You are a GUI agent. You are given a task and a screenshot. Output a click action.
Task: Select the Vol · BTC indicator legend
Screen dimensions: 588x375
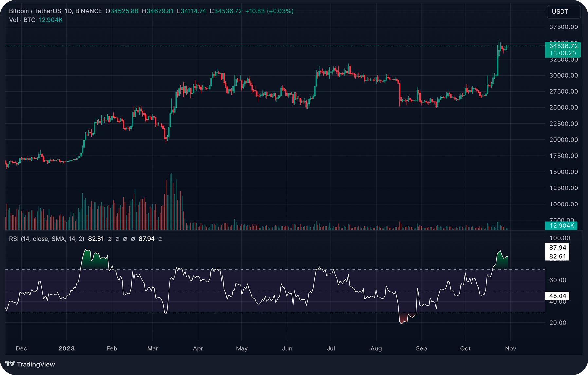click(x=22, y=20)
